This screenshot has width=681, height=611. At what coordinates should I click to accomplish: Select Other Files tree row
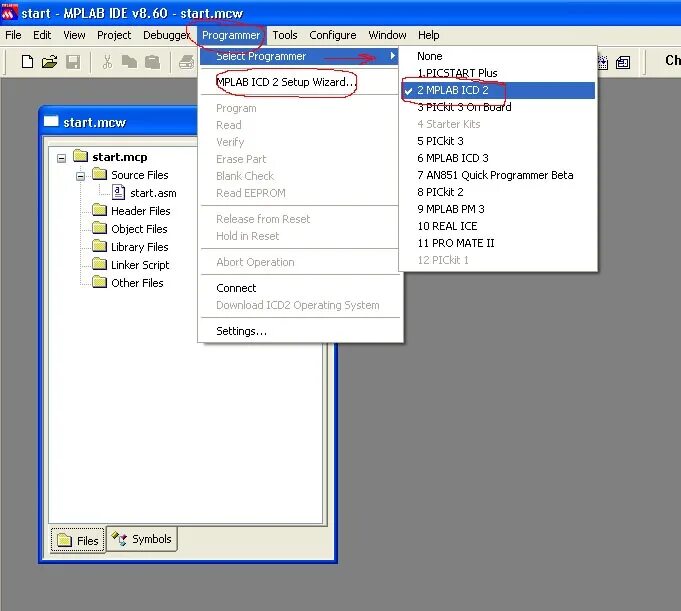tap(137, 283)
